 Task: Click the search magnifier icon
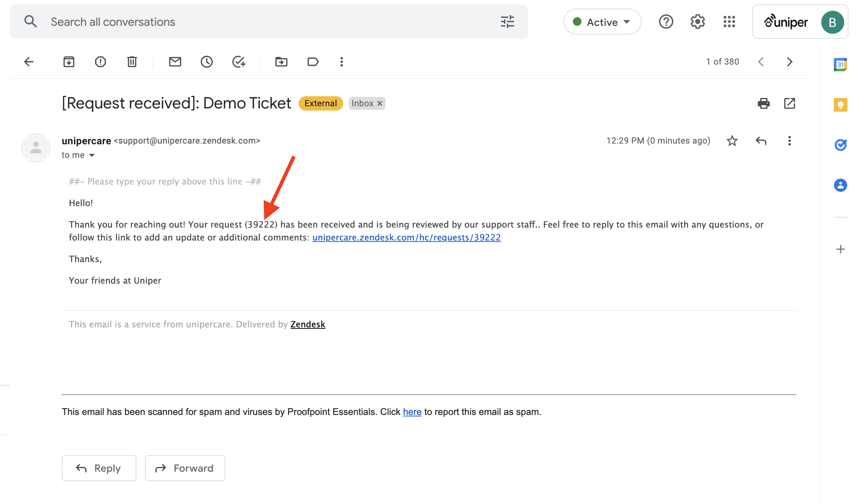point(31,22)
